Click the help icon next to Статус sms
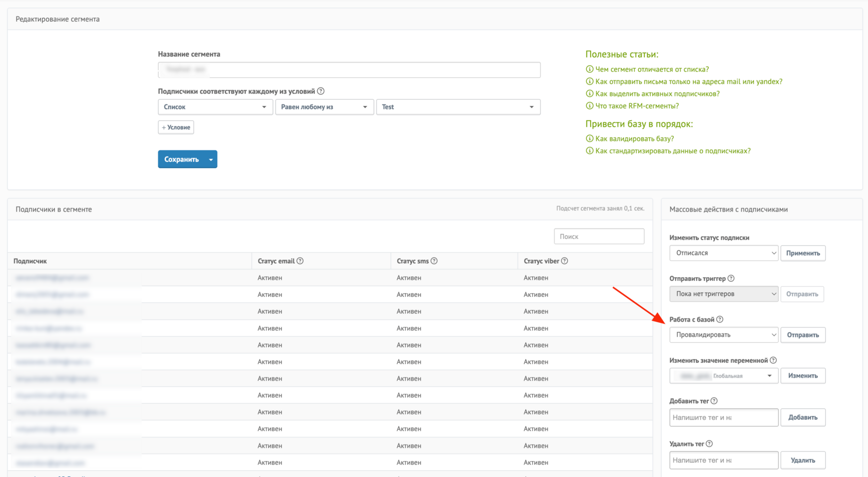 (x=434, y=261)
